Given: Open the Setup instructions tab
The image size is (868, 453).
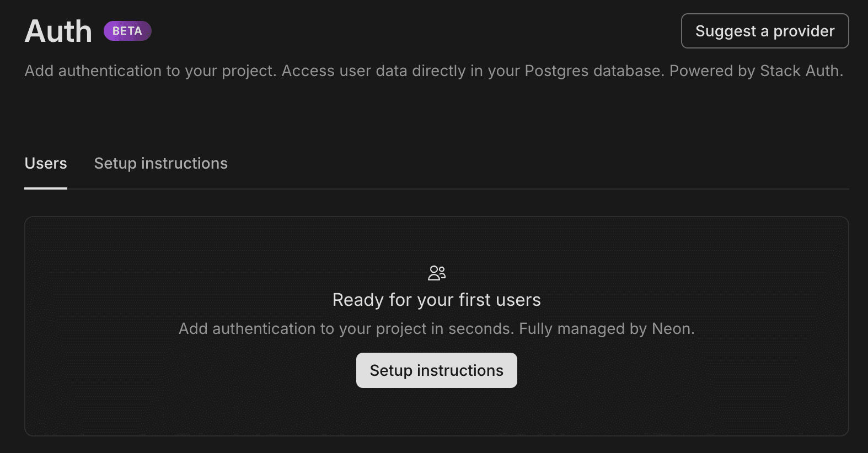Looking at the screenshot, I should 160,163.
